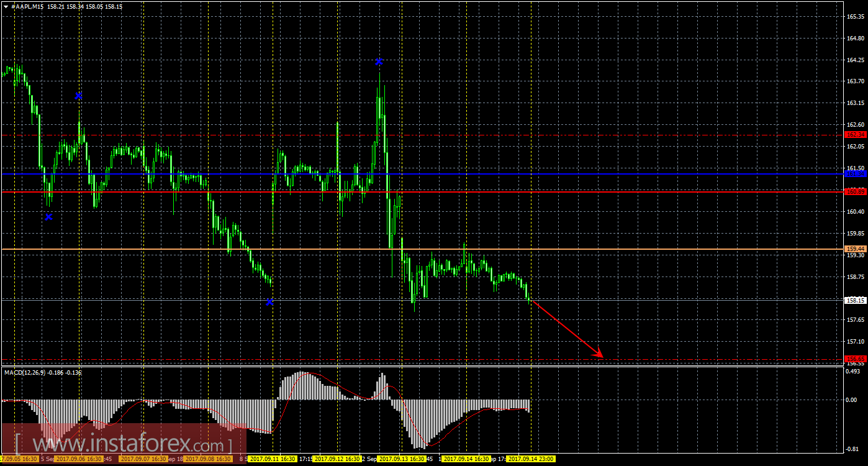Click the 2017.09.06 16:30 date marker

pos(78,459)
